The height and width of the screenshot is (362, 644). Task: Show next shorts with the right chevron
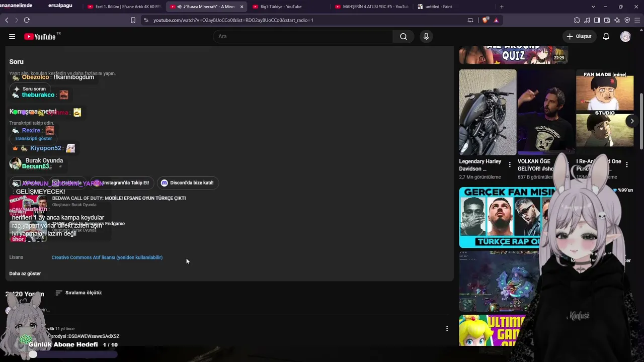tap(632, 121)
